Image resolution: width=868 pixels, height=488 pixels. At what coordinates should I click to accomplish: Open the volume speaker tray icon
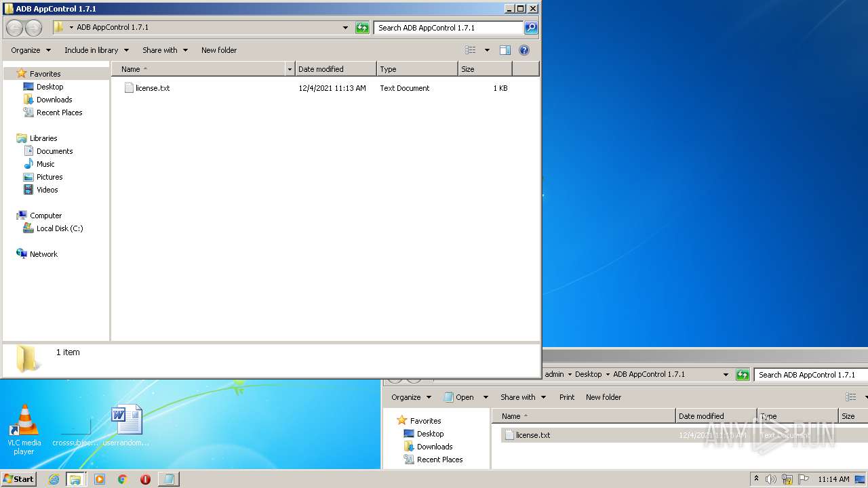[x=771, y=479]
